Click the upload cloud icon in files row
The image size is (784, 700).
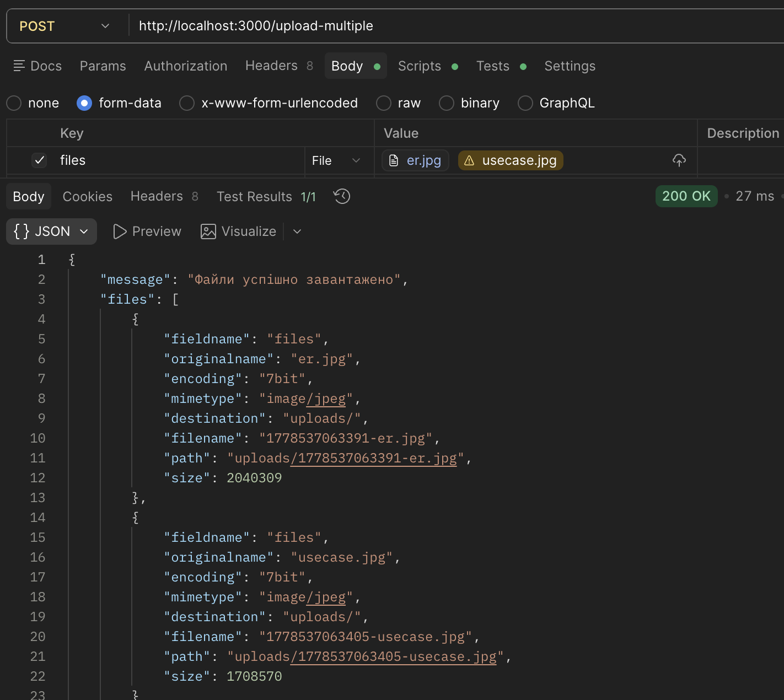pyautogui.click(x=679, y=160)
